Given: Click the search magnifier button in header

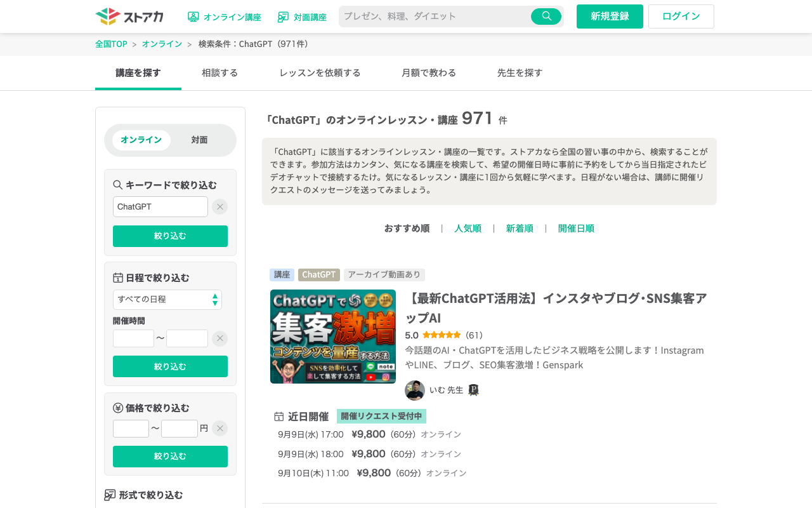Looking at the screenshot, I should [546, 17].
